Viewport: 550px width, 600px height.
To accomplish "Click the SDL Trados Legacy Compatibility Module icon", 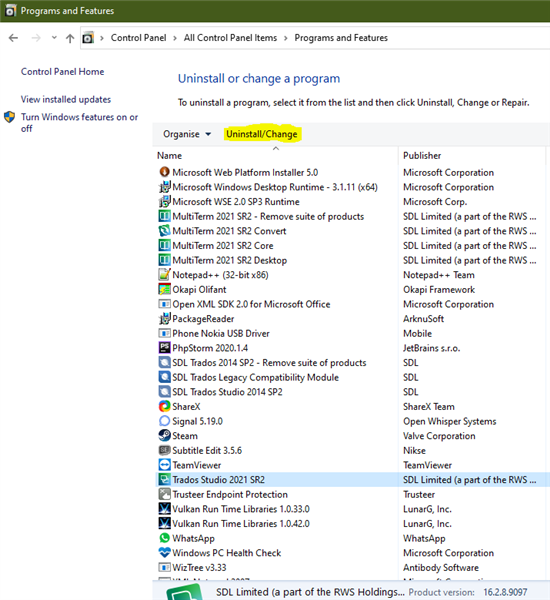I will [x=164, y=377].
